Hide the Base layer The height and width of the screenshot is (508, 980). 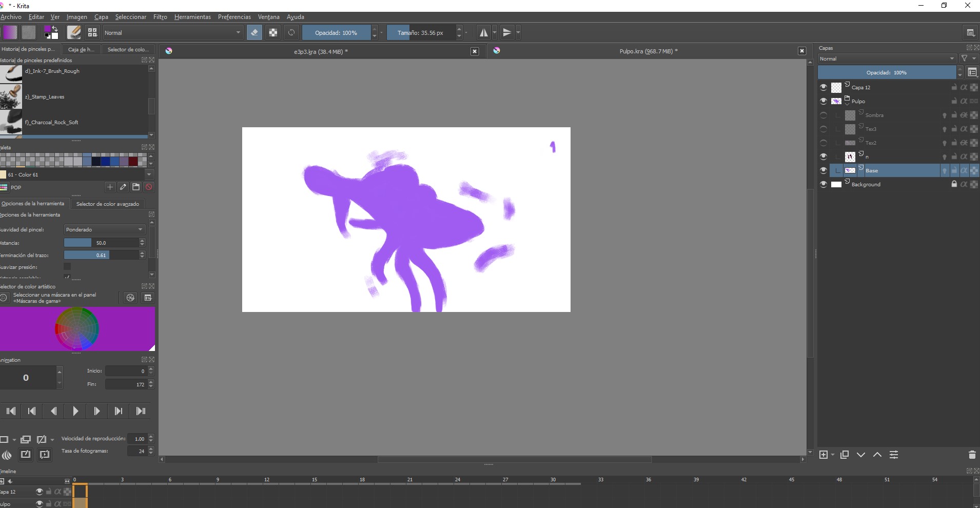point(824,170)
